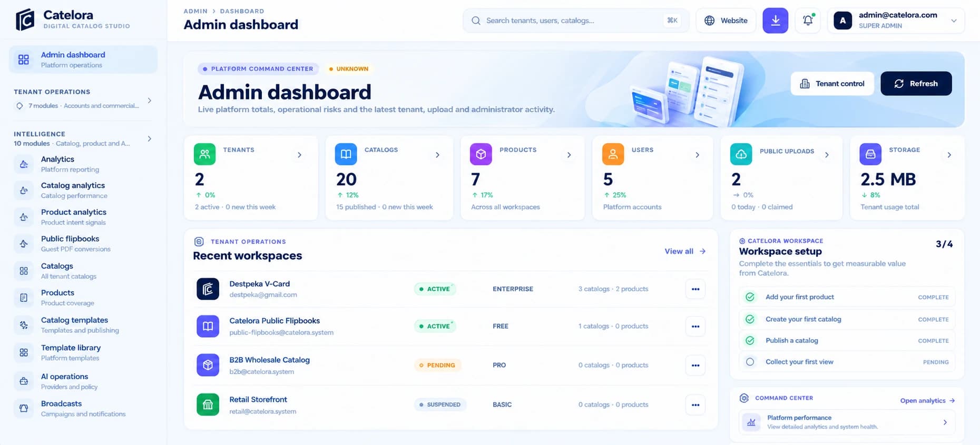Click the Refresh button
The image size is (980, 445).
pos(916,83)
